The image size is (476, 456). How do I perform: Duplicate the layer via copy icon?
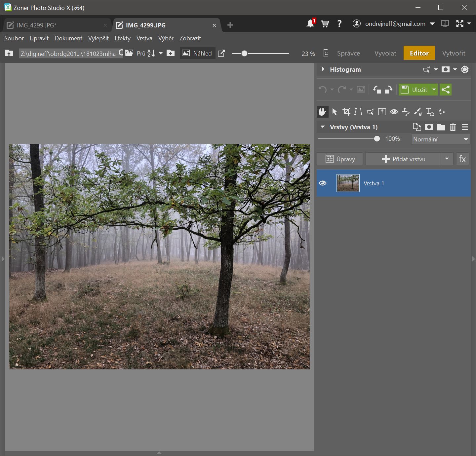(417, 127)
